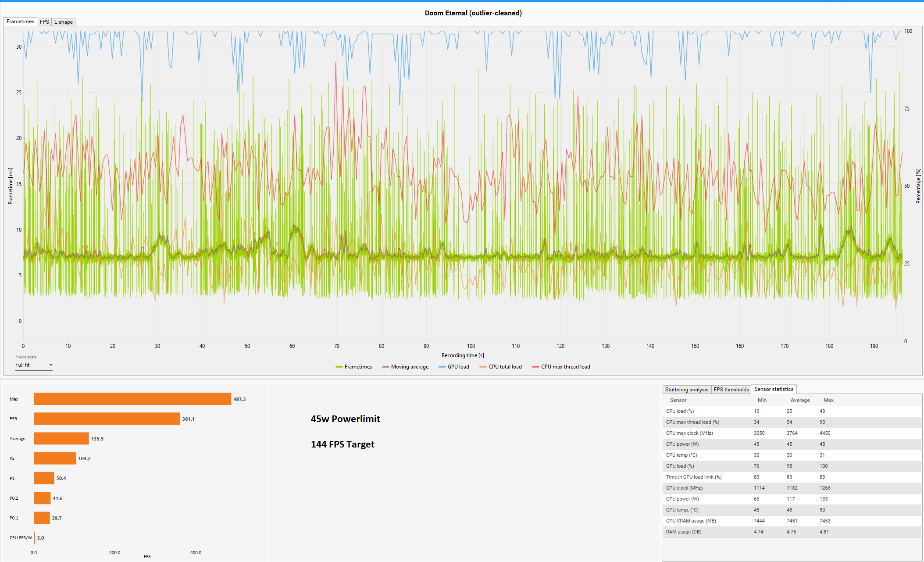Select the CPU max clock (MHz) row
The width and height of the screenshot is (924, 562).
point(689,433)
